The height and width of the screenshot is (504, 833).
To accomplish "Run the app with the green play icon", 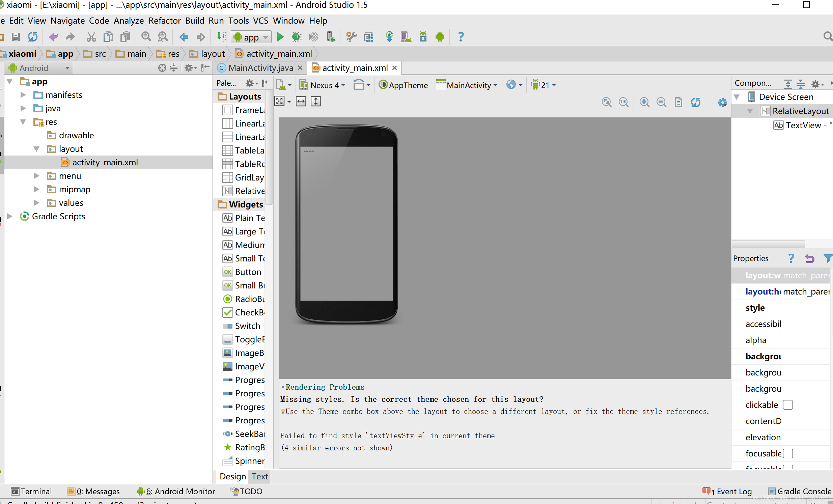I will click(280, 36).
